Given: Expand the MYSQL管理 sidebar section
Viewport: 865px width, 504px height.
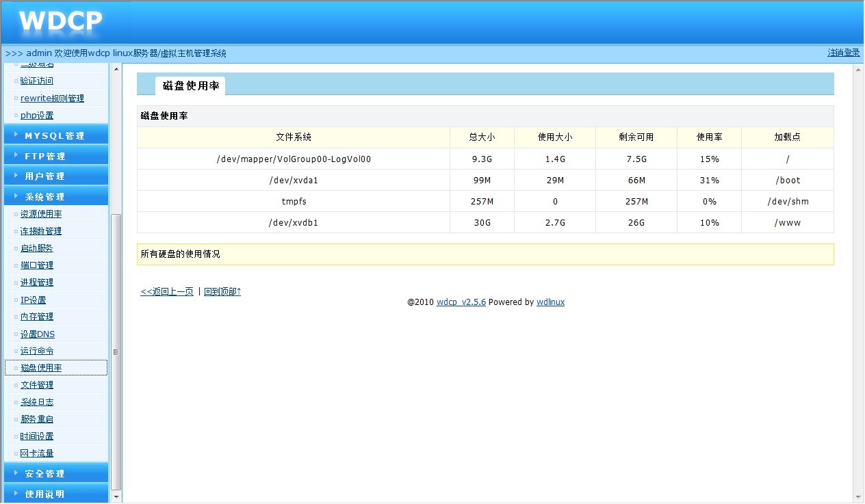Looking at the screenshot, I should 55,135.
